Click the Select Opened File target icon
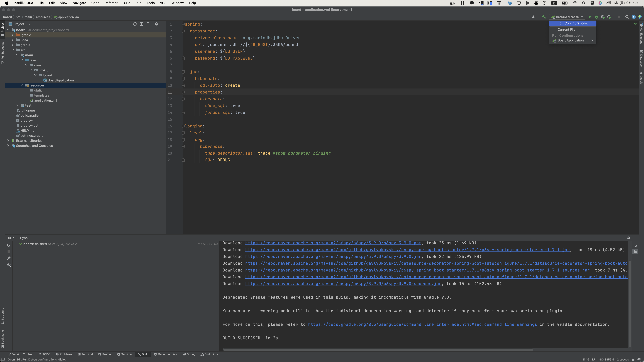The image size is (644, 362). (135, 24)
